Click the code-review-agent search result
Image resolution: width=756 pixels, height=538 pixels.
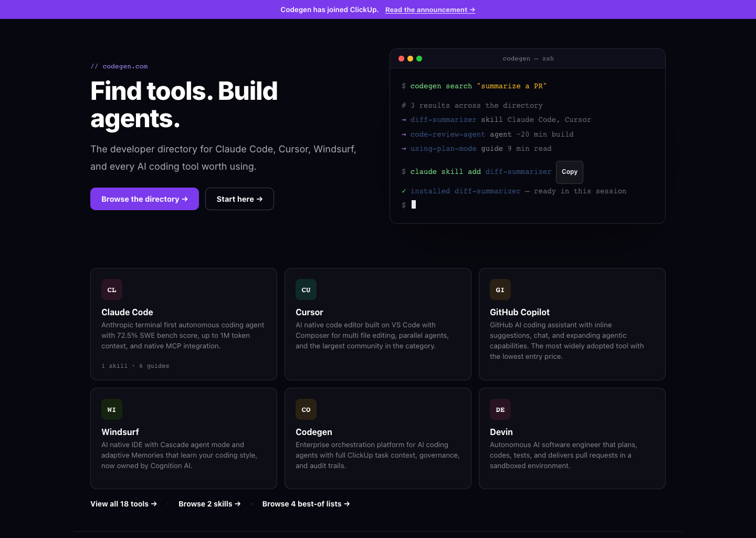pyautogui.click(x=448, y=134)
